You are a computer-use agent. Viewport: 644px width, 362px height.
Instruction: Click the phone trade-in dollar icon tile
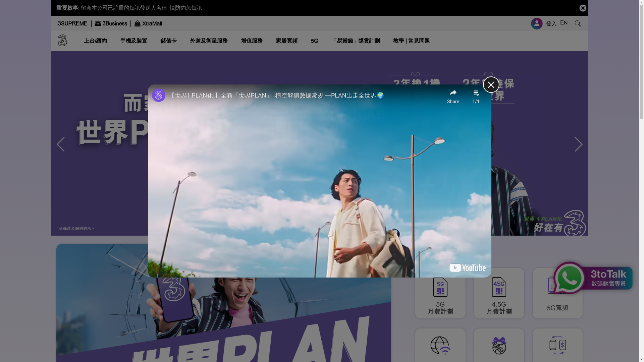click(557, 345)
